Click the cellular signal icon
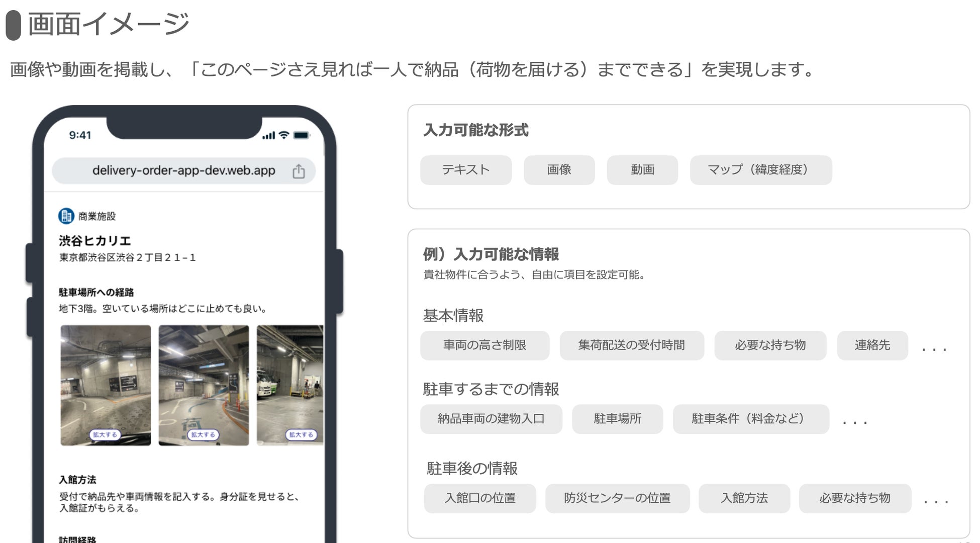The height and width of the screenshot is (543, 980). click(x=269, y=136)
